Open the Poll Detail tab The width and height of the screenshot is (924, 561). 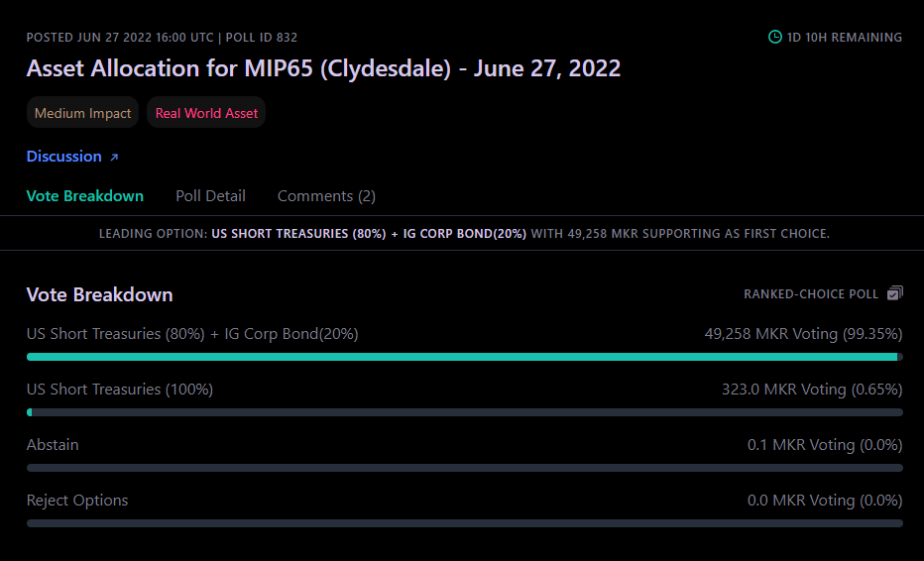[210, 195]
